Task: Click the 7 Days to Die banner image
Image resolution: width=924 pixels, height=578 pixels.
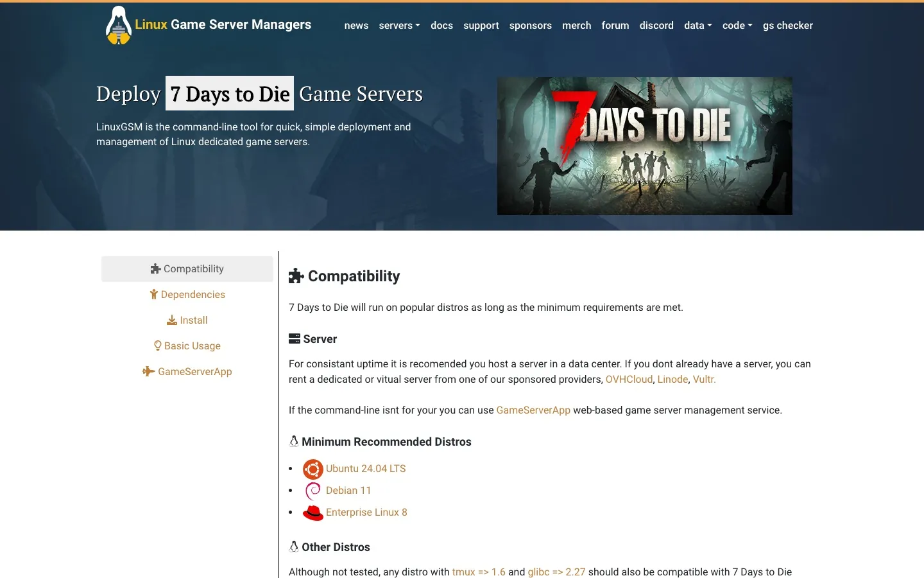Action: 645,146
